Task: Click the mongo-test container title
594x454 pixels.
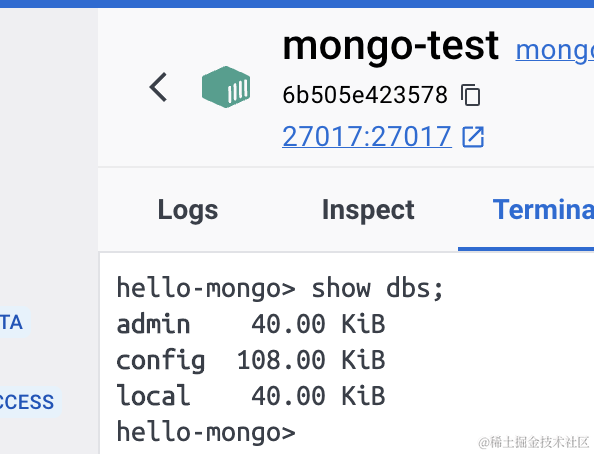Action: [x=391, y=46]
